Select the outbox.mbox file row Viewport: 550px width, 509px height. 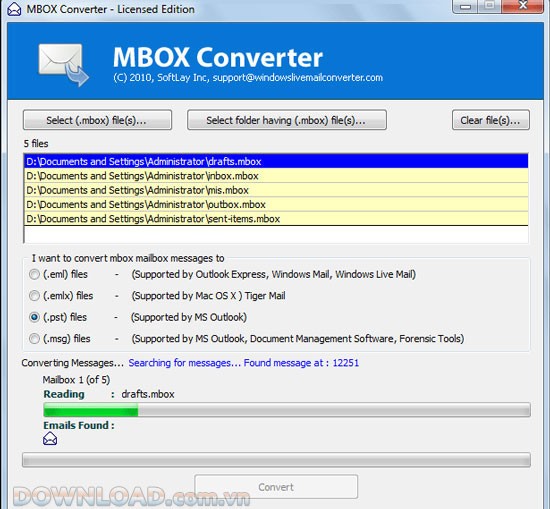(x=276, y=205)
